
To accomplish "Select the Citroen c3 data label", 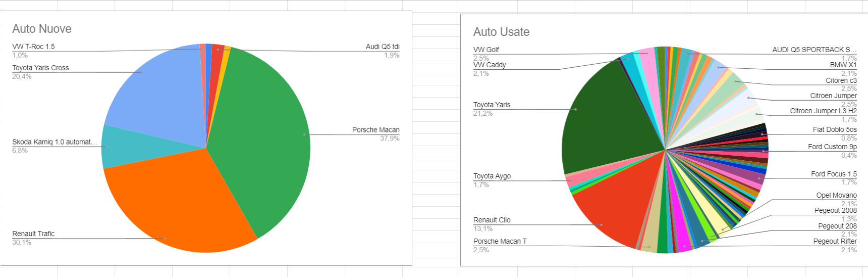I will [841, 80].
